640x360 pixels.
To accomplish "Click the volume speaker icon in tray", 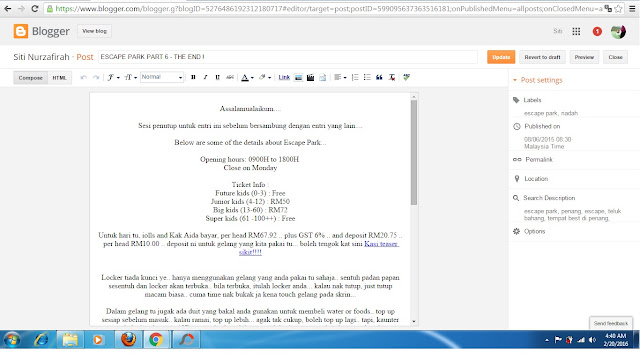I will coord(592,340).
